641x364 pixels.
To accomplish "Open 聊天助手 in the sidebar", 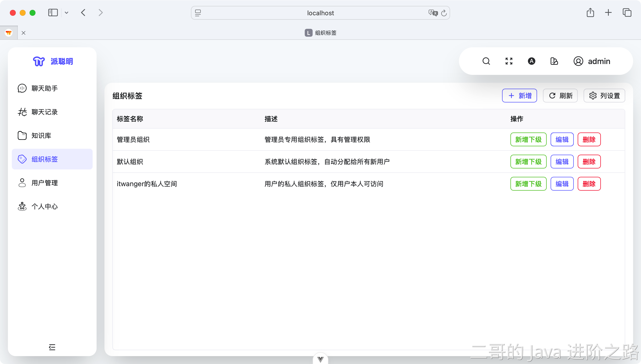I will (x=45, y=88).
